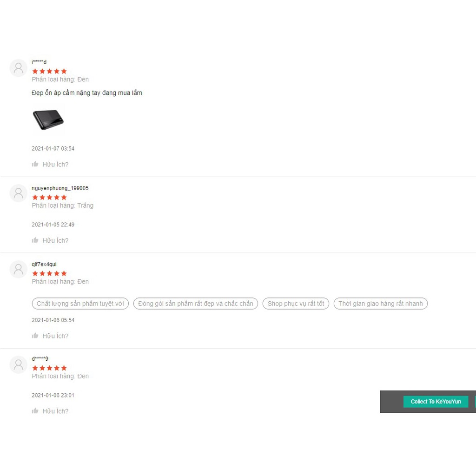476x476 pixels.
Task: Open username nguyenphuong_199005 profile link
Action: coord(60,188)
